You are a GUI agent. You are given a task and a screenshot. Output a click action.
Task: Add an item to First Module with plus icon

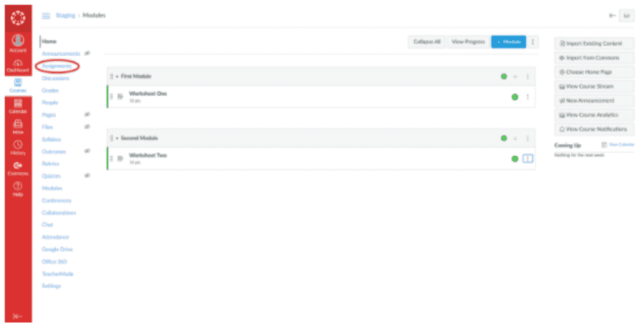(x=515, y=76)
